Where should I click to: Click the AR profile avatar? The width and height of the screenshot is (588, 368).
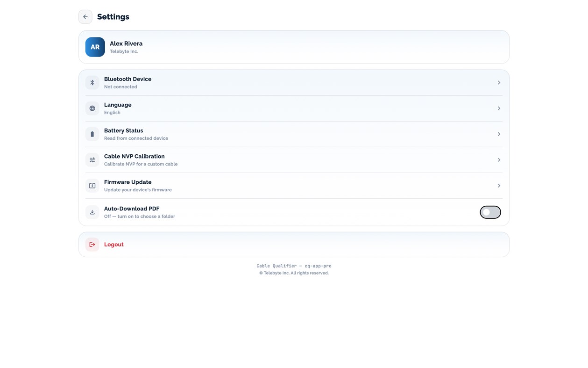(x=95, y=47)
